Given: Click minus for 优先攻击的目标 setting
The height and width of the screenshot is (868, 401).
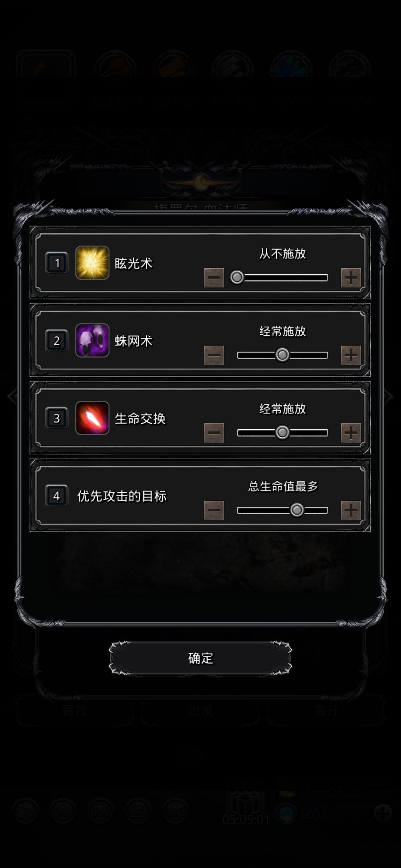Looking at the screenshot, I should coord(214,510).
